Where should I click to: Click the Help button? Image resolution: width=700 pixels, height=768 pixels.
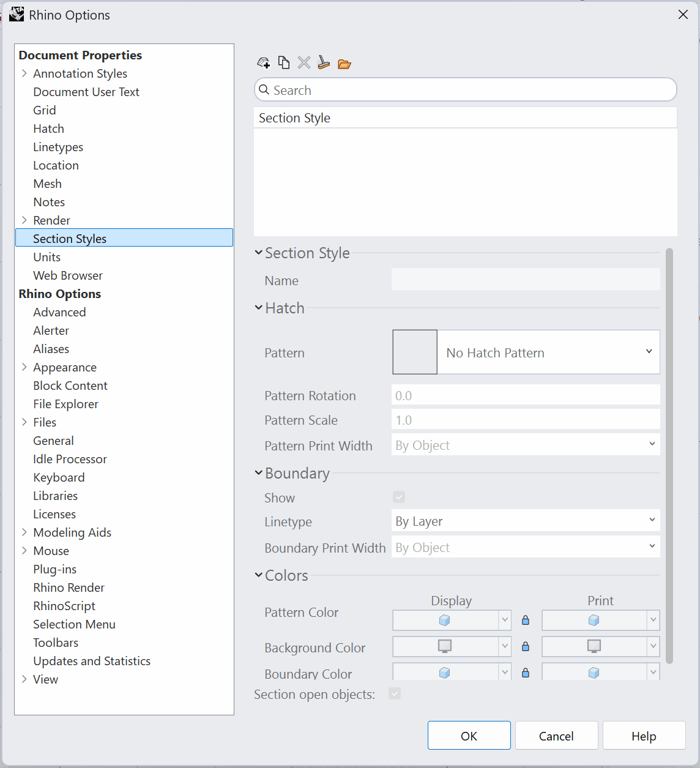[x=644, y=736]
